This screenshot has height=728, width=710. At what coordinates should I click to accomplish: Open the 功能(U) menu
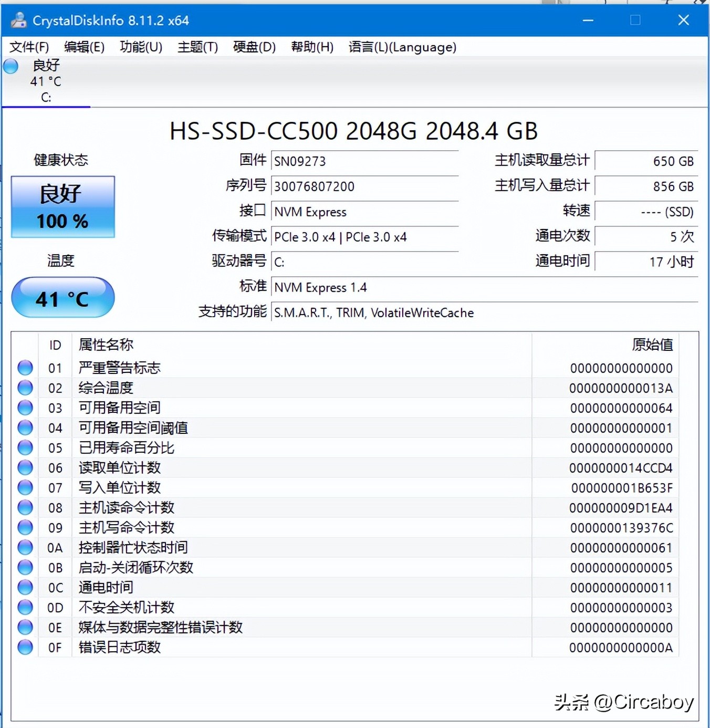(140, 47)
